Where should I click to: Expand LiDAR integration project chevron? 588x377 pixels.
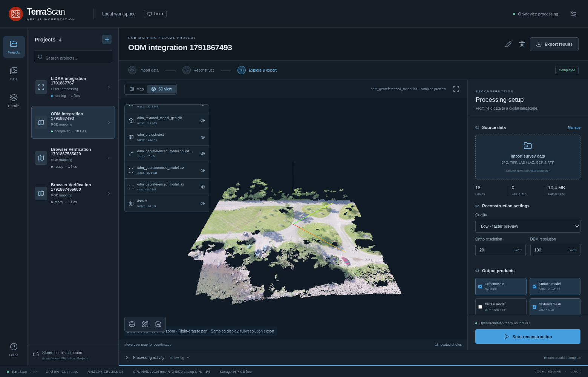pos(109,87)
